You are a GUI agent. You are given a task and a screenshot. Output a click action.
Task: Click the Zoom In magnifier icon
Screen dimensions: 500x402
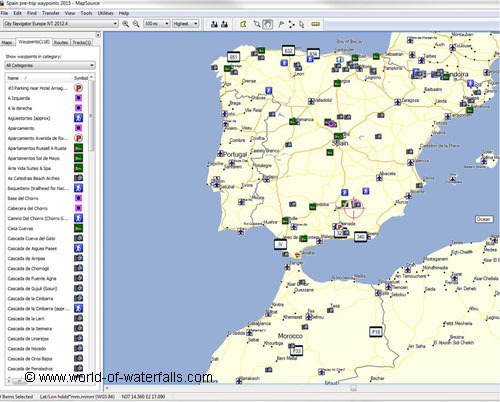click(125, 24)
